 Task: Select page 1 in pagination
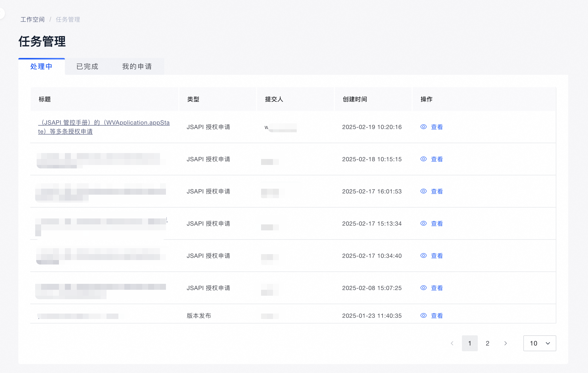click(x=470, y=343)
